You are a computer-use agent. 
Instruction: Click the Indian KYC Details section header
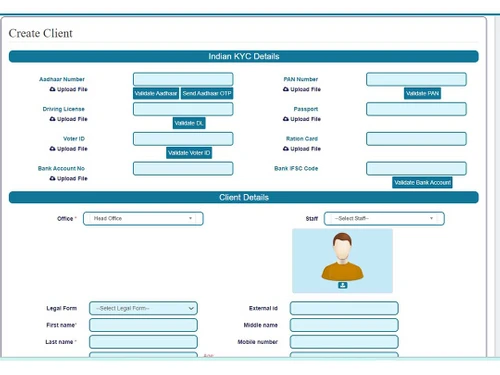click(244, 56)
